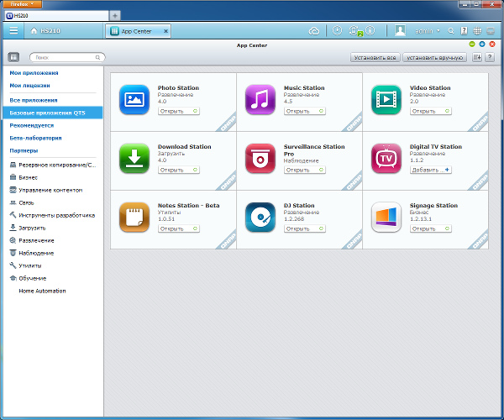Change the app sort order icon
504x420 pixels.
pyautogui.click(x=477, y=57)
